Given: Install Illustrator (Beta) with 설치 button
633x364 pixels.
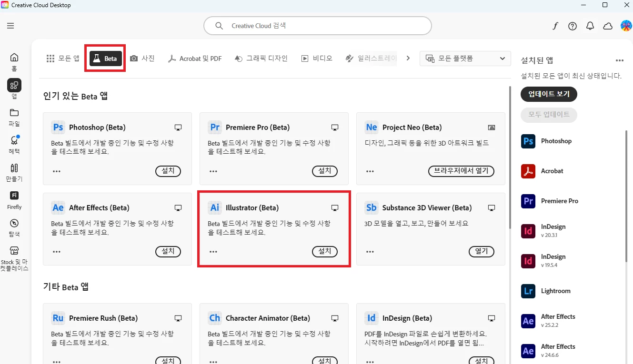Looking at the screenshot, I should [325, 251].
